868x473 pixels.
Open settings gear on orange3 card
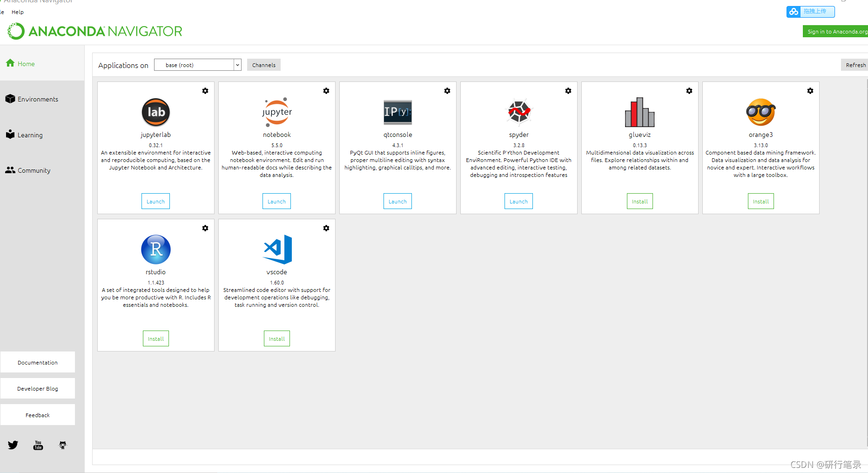(x=810, y=91)
